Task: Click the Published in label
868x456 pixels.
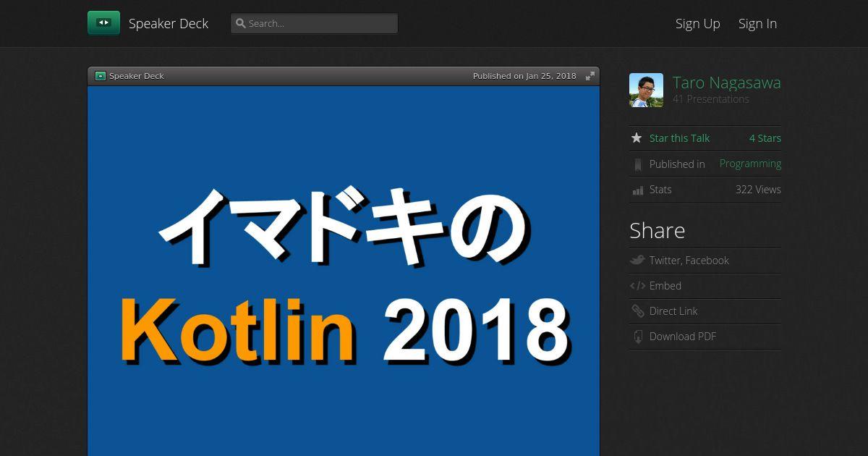Action: (x=677, y=164)
